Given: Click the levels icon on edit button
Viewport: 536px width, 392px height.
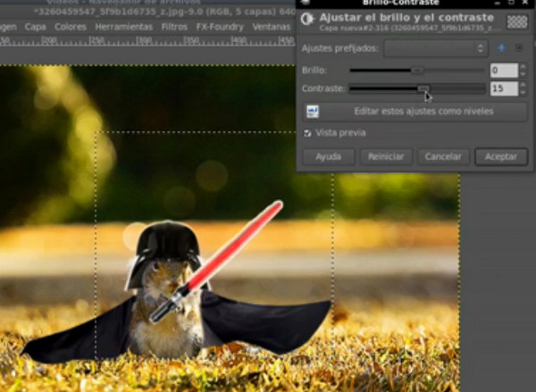Looking at the screenshot, I should [x=313, y=112].
